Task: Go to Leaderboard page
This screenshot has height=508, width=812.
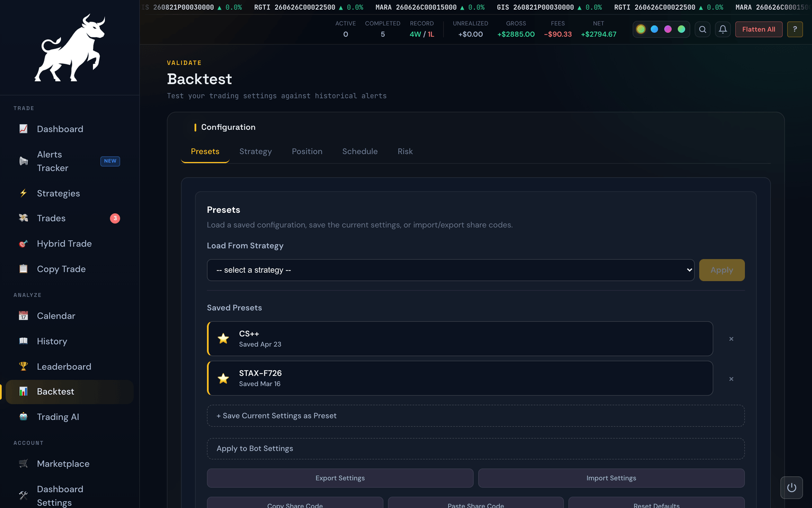Action: point(70,366)
